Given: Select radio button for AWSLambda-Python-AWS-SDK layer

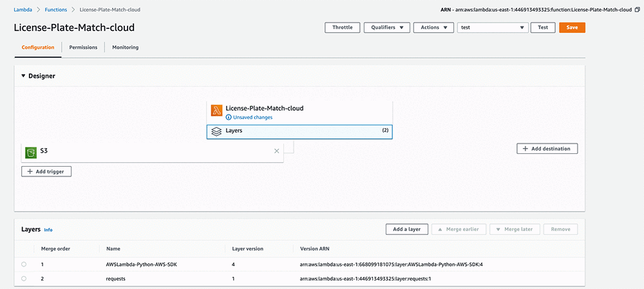Looking at the screenshot, I should [x=24, y=265].
